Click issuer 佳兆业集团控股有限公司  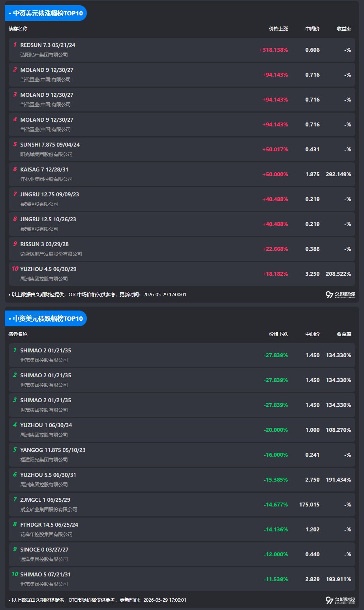click(47, 179)
